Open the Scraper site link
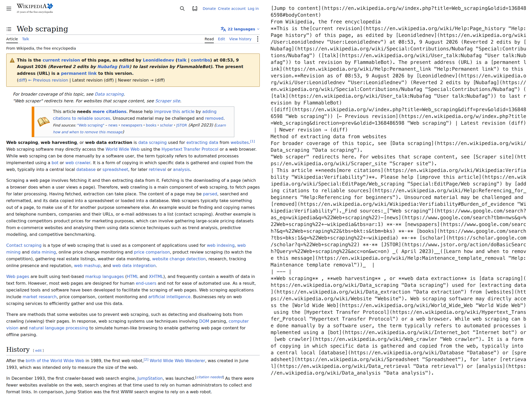This screenshot has width=532, height=399. tap(168, 101)
